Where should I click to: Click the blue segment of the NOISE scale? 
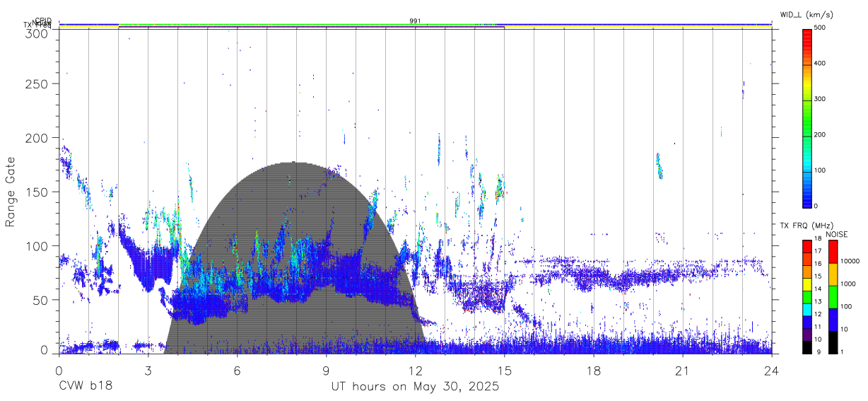[833, 320]
